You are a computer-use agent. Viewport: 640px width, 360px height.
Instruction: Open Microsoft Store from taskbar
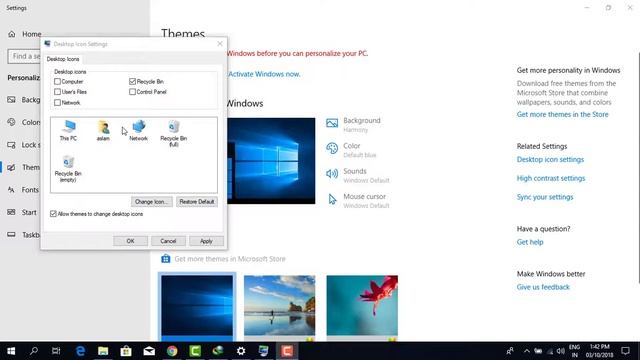coord(126,351)
